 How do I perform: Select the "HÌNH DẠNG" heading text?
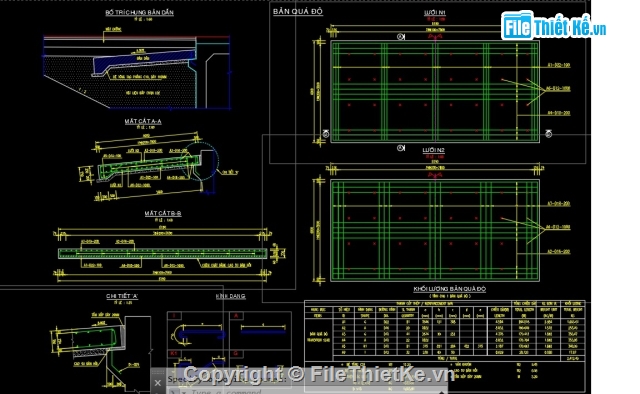(231, 296)
